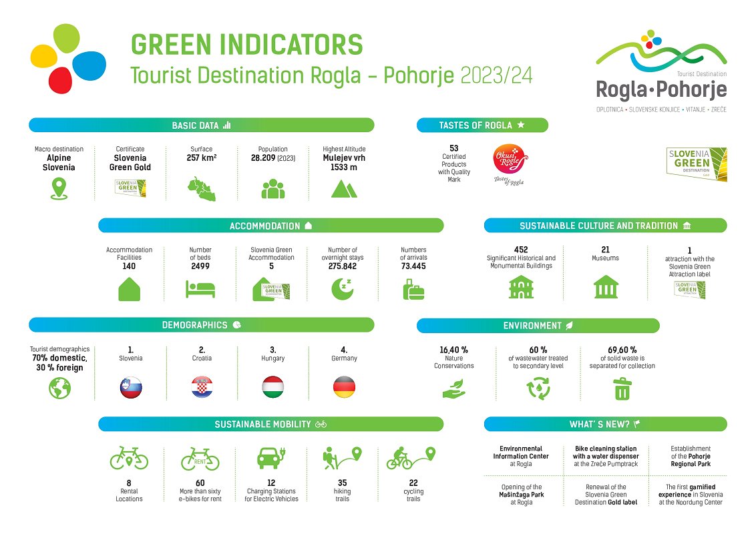Screen dimensions: 756x534
Task: Click the Mašinžaga Park opening text
Action: click(521, 495)
